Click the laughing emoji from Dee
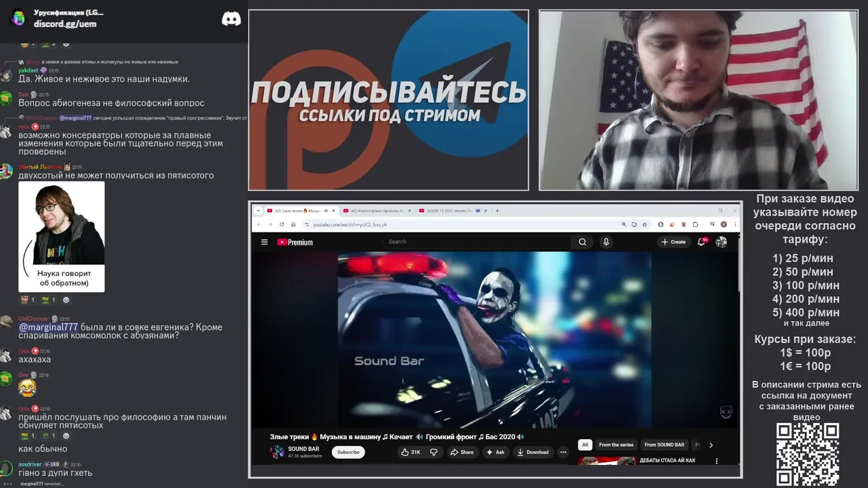 [27, 388]
